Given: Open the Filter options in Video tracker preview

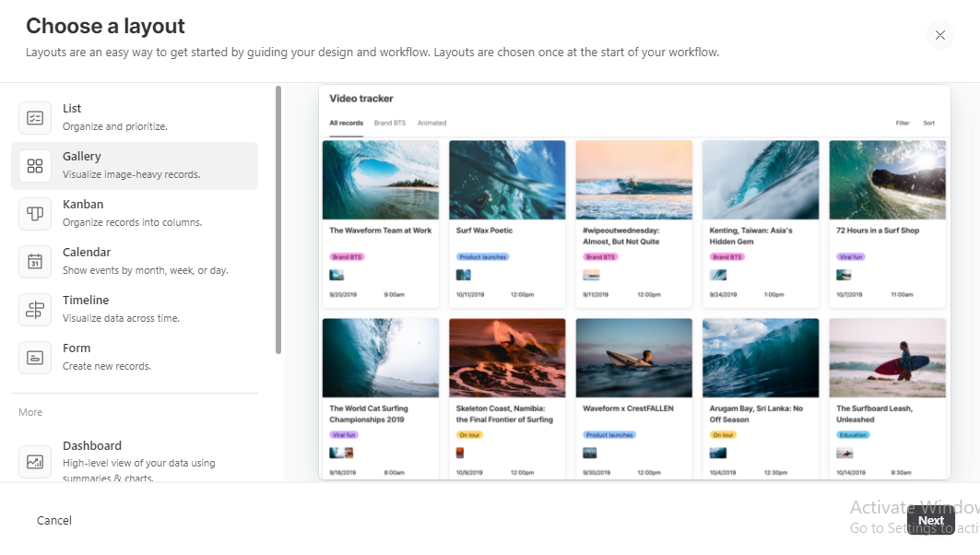Looking at the screenshot, I should [902, 122].
